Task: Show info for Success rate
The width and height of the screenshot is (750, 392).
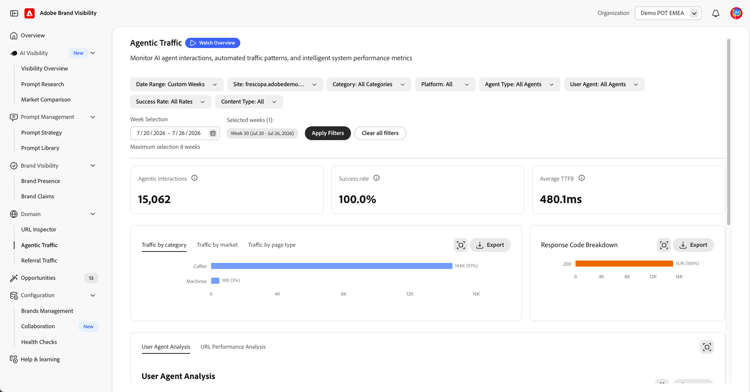Action: point(376,178)
